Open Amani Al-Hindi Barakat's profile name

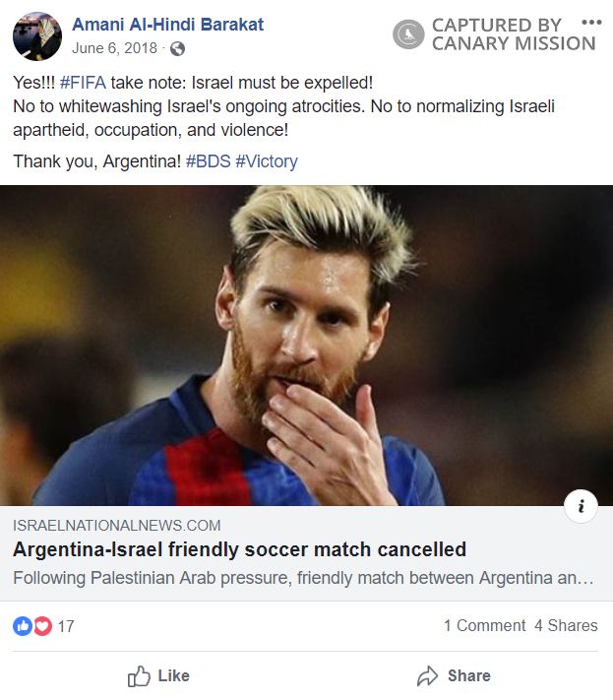tap(167, 25)
